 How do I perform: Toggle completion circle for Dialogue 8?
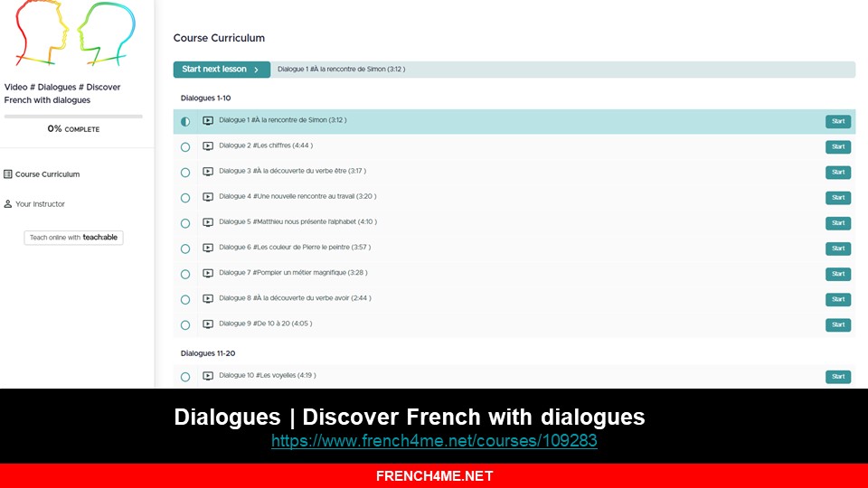pyautogui.click(x=185, y=299)
